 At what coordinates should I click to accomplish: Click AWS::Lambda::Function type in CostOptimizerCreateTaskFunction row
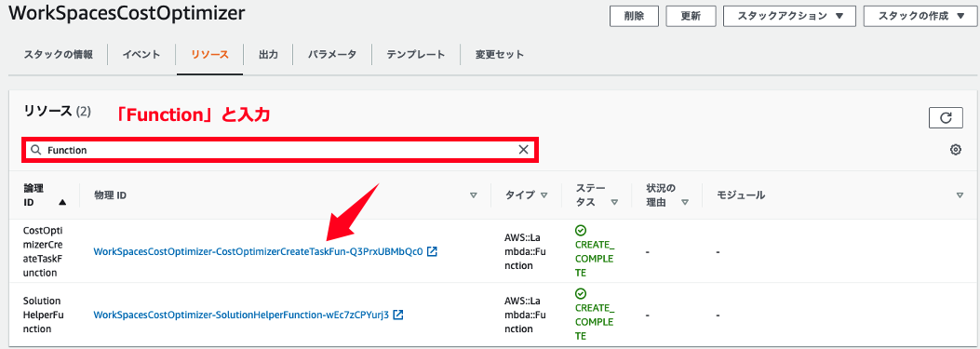[x=525, y=251]
